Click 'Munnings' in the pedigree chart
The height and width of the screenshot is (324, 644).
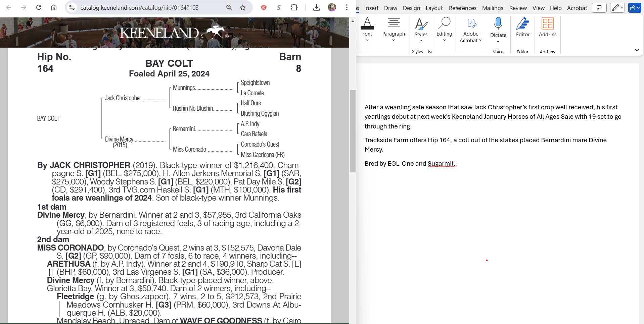[x=184, y=88]
